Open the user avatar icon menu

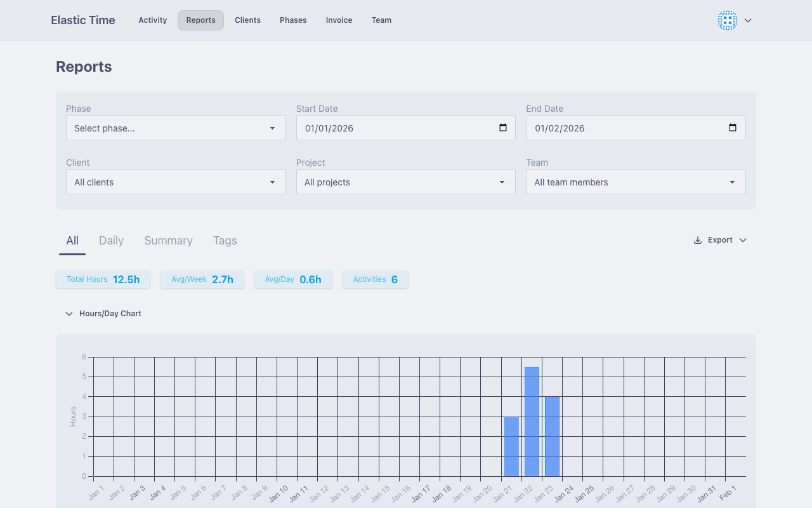click(x=727, y=20)
